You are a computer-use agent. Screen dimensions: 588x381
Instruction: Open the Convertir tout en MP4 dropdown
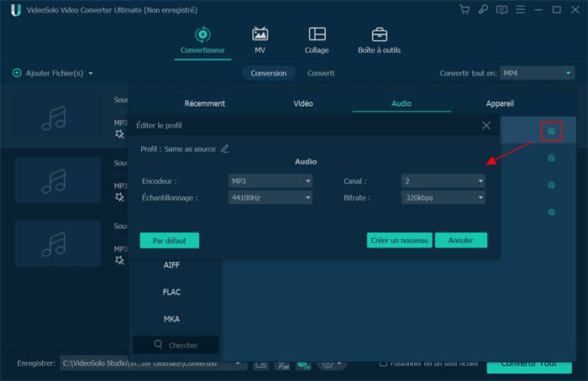[x=538, y=73]
